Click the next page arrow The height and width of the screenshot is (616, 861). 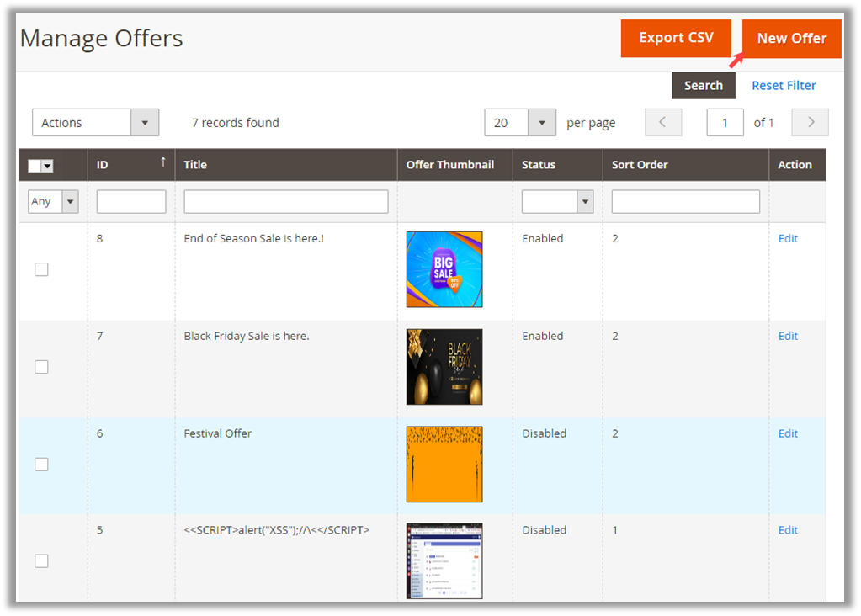pos(811,122)
